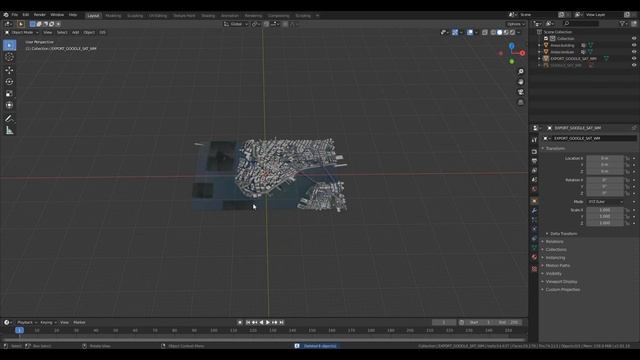640x360 pixels.
Task: Expand the Relations panel
Action: coord(554,242)
